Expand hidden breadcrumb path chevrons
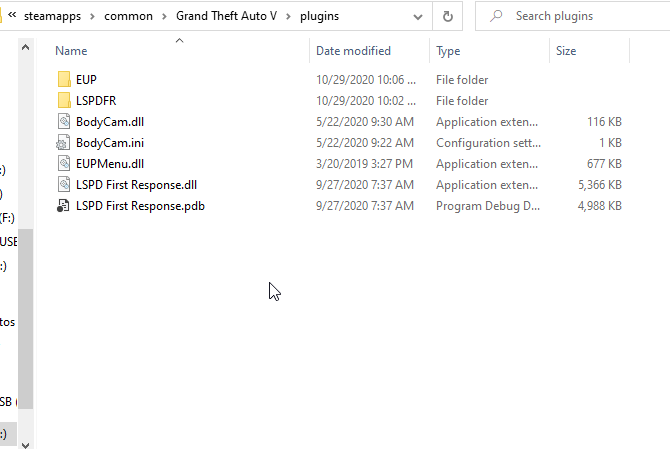670x449 pixels. tap(12, 16)
